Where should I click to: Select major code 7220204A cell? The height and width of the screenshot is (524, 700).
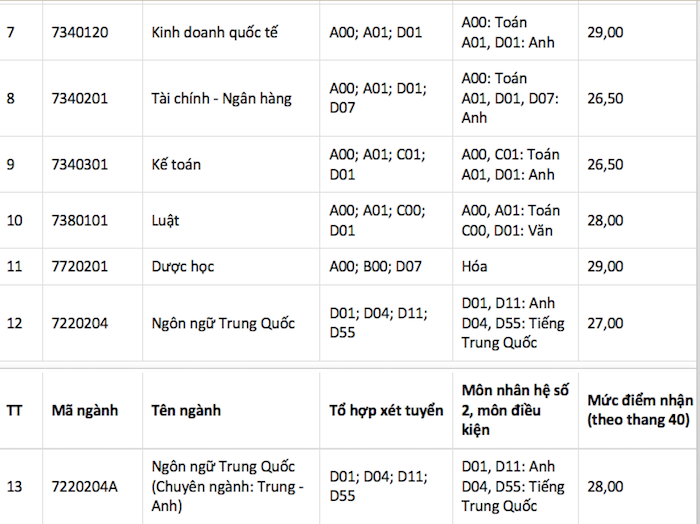coord(85,486)
